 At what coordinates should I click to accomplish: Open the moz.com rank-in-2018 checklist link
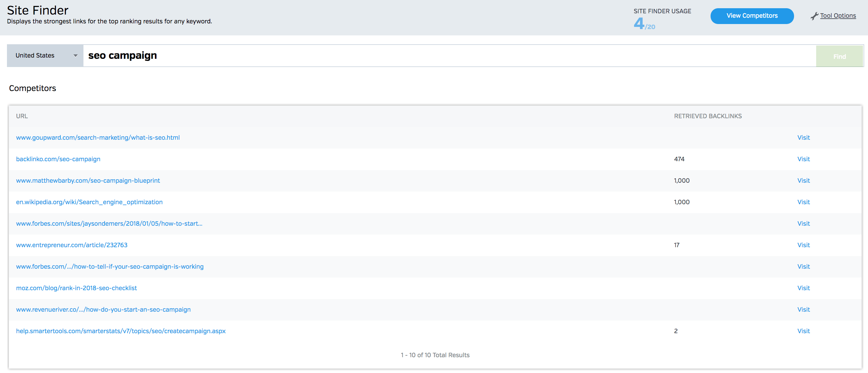(76, 288)
